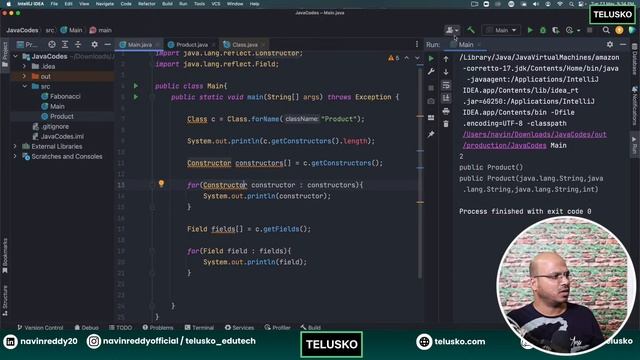The image size is (640, 360).
Task: Switch to Main.java editor tab
Action: pos(139,44)
